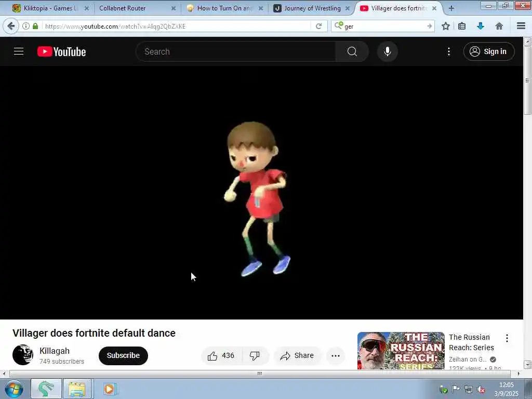This screenshot has width=532, height=399.
Task: Click the YouTube search magnifier button
Action: click(352, 51)
